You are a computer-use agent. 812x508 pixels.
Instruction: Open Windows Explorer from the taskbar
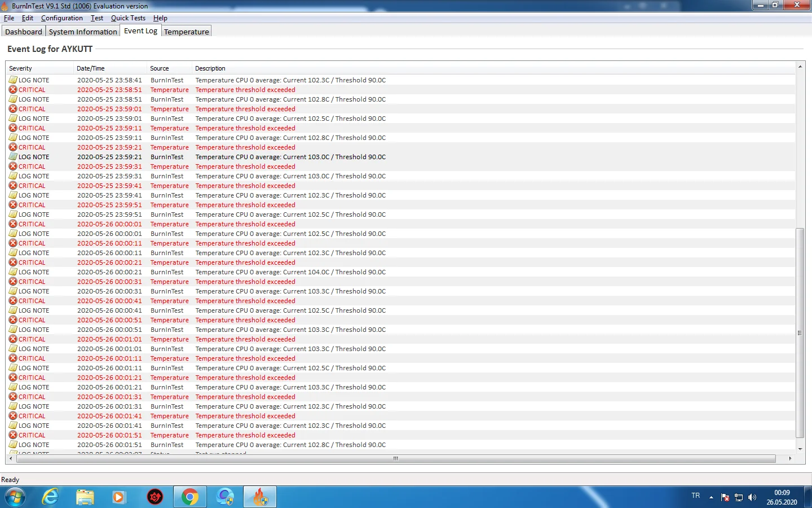point(85,497)
